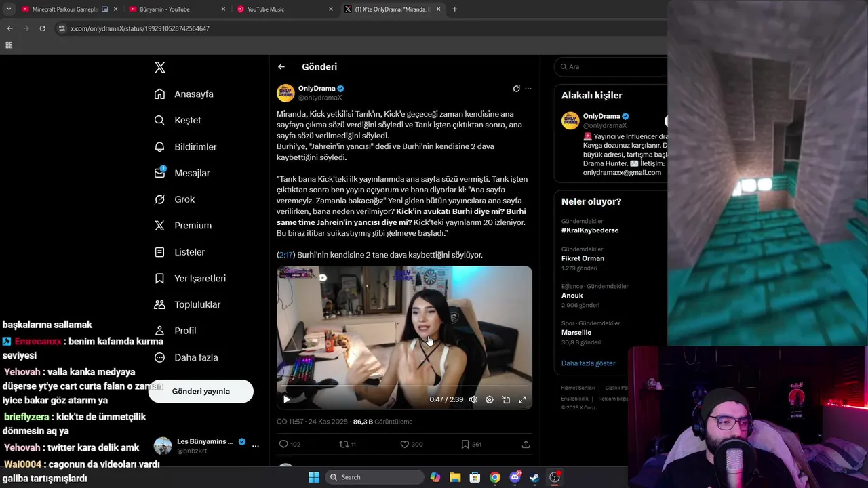Click the Grok icon on the post
The width and height of the screenshot is (868, 488).
(x=516, y=89)
